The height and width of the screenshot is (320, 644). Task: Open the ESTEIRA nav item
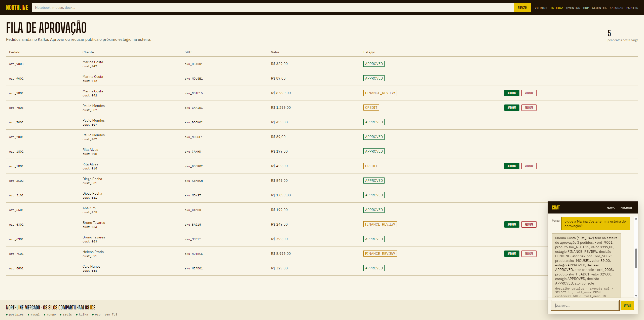tap(557, 8)
